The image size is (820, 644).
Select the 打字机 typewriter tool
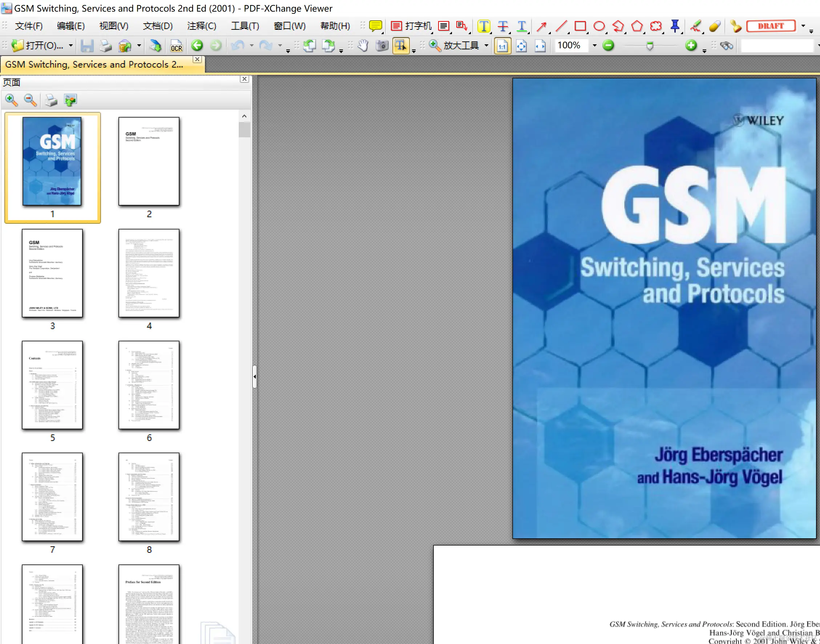411,26
